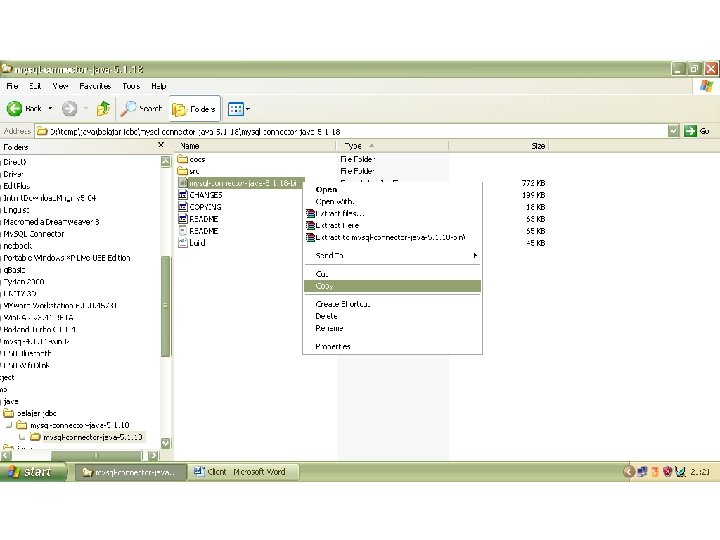Choose Extract files in context menu
The width and height of the screenshot is (720, 540).
392,214
